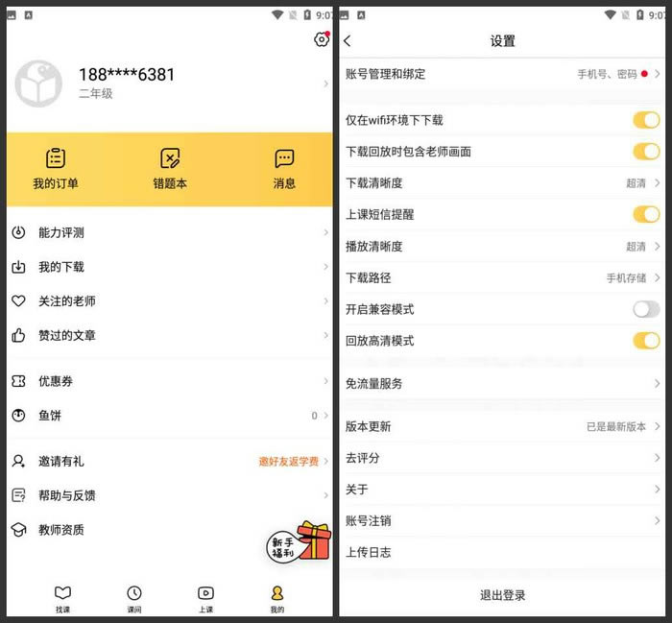Tap the graduation cap icon for 教师资质
Screen dimensions: 672x623
click(x=18, y=530)
